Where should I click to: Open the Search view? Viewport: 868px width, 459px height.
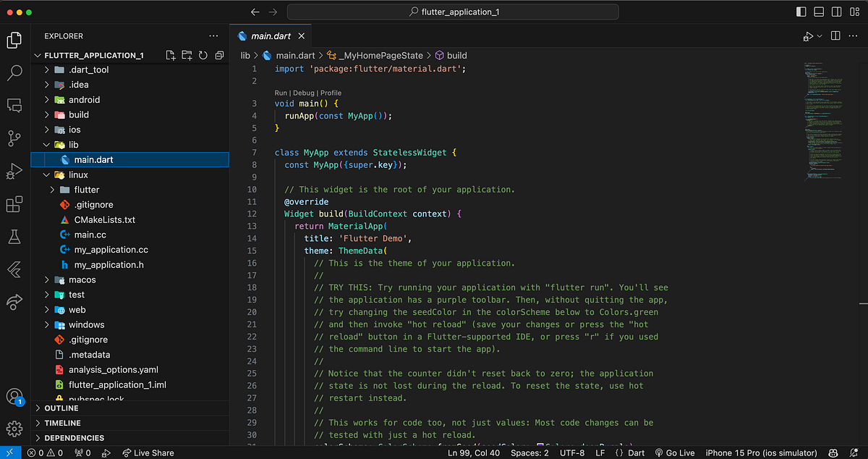[x=14, y=72]
